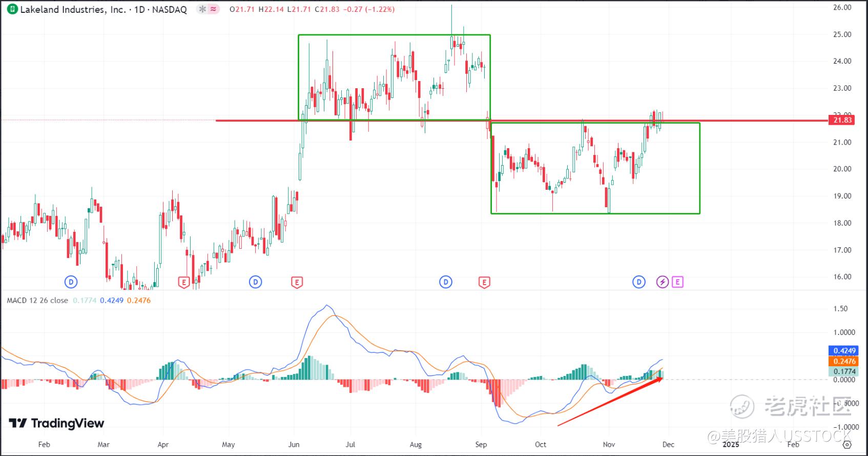Click the Apr label on time axis

point(163,445)
